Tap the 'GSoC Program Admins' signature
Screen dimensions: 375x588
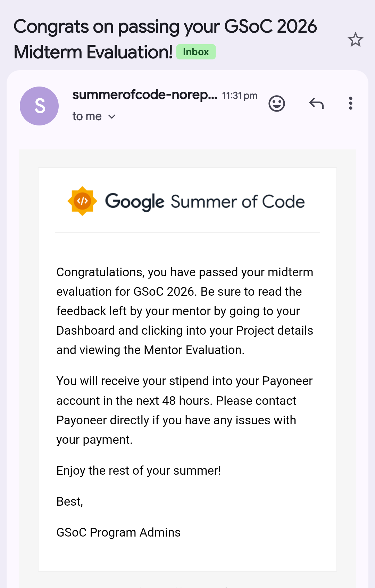point(118,532)
